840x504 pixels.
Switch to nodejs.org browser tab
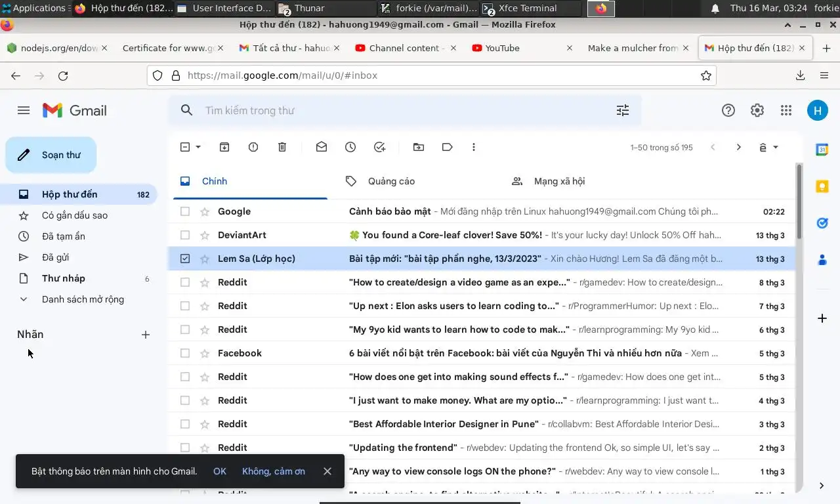coord(56,48)
